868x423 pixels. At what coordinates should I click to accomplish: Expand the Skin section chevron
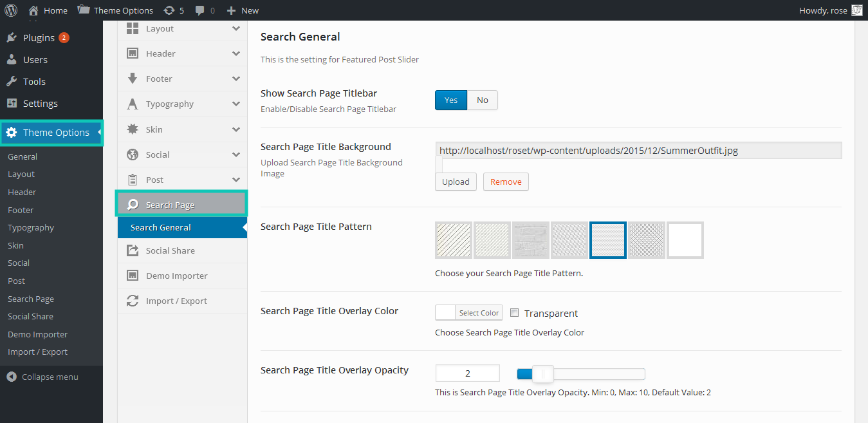tap(236, 129)
